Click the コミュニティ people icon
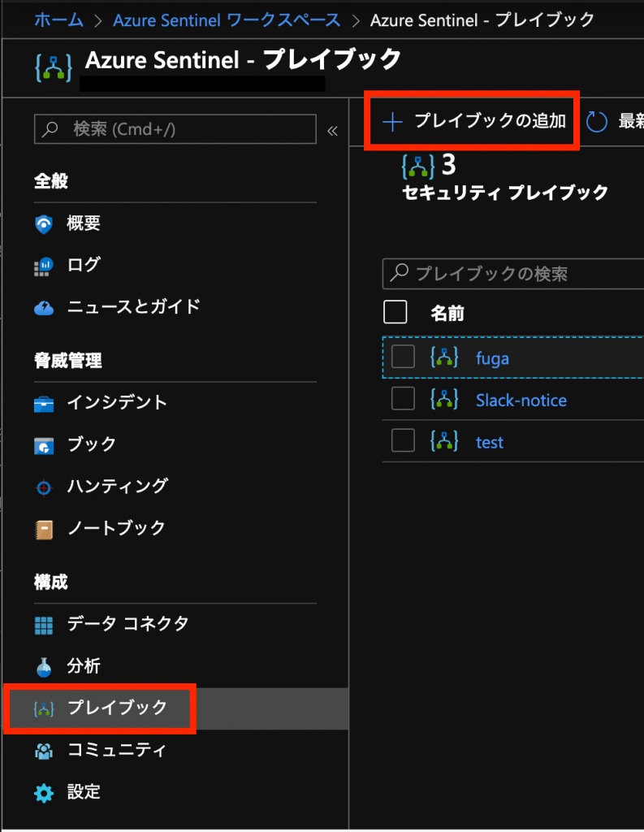 (44, 750)
